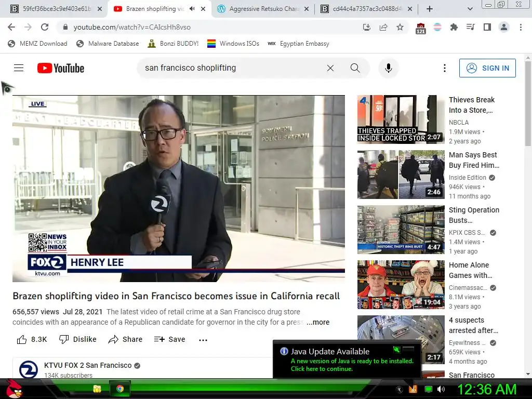
Task: Click the install/download page icon in address bar
Action: [366, 27]
